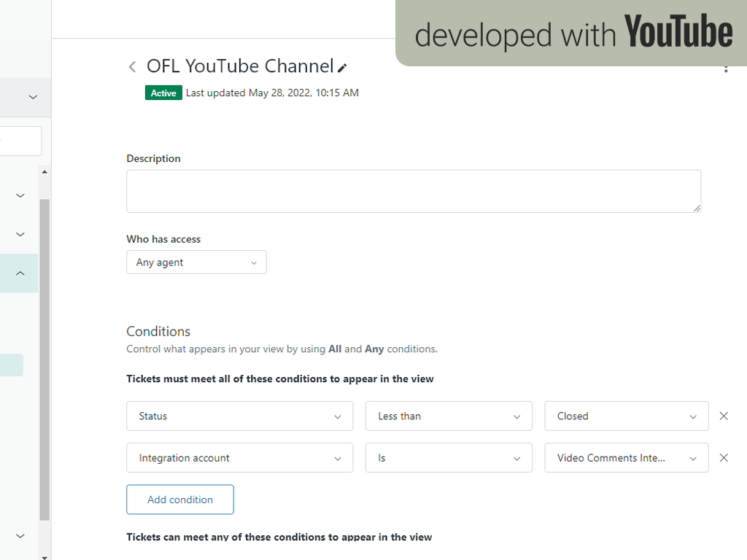
Task: Open the Status field dropdown
Action: [239, 416]
